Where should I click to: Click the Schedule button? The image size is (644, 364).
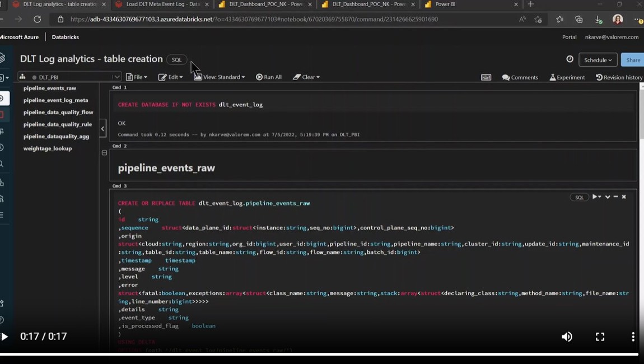point(598,60)
